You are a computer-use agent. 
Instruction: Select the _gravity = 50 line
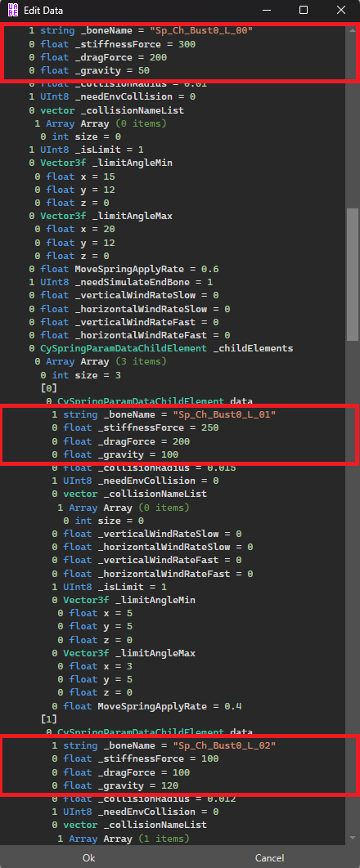(89, 70)
